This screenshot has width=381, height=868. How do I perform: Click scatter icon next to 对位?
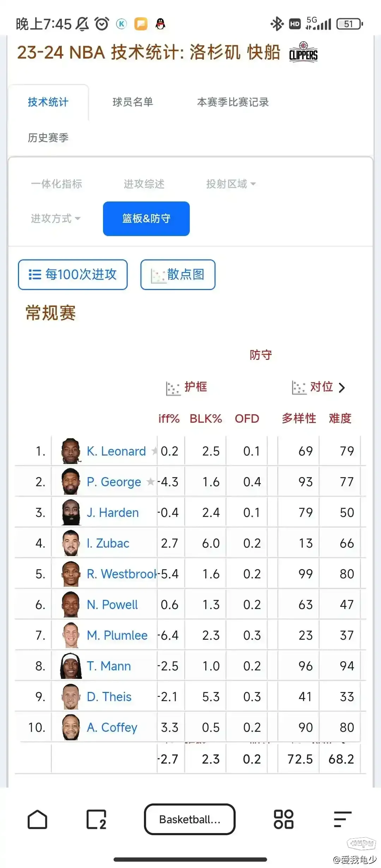299,387
